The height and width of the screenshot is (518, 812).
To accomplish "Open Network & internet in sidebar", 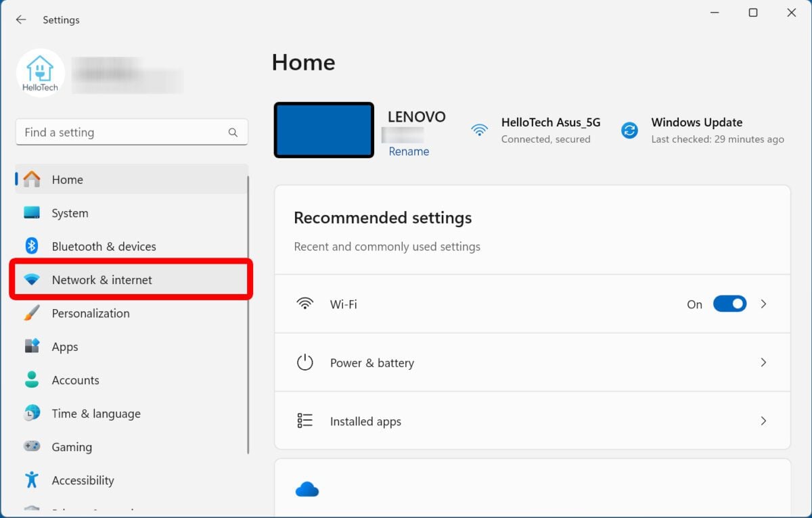I will coord(102,280).
